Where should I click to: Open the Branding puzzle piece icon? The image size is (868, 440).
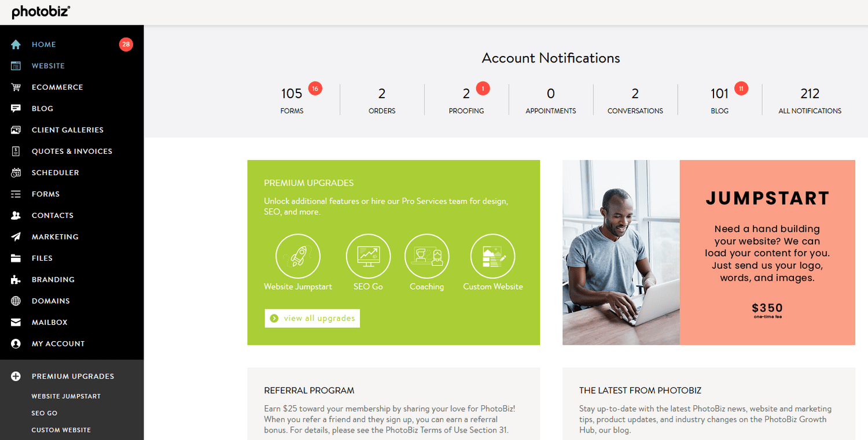pos(16,280)
